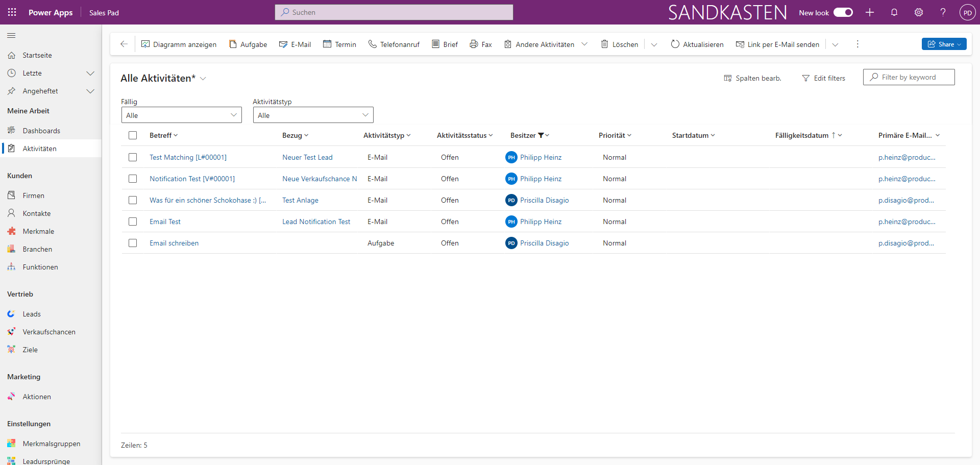This screenshot has width=980, height=465.
Task: Open the app launcher waffle icon
Action: pos(12,12)
